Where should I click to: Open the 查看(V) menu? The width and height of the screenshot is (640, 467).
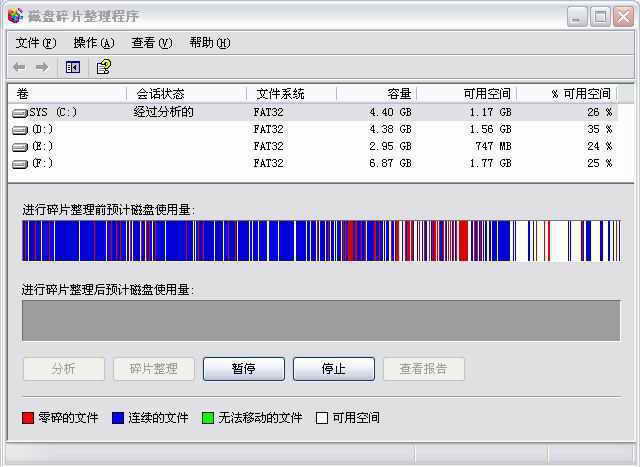151,43
